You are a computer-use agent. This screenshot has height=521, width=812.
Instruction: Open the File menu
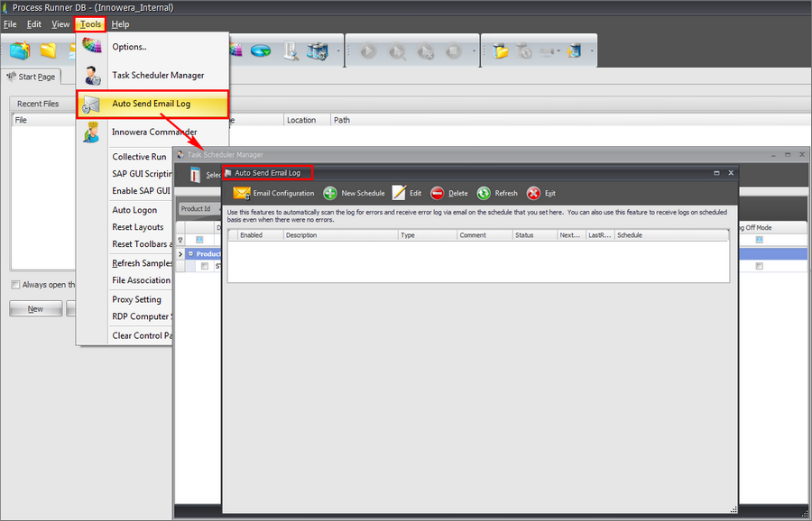pos(10,24)
